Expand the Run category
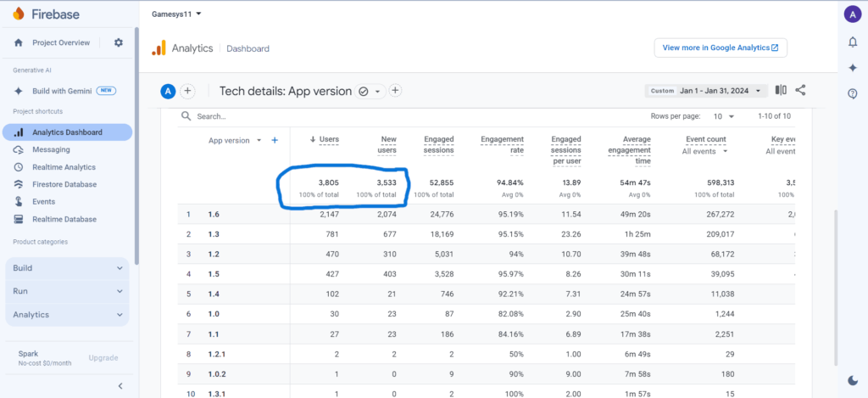The image size is (868, 398). [68, 291]
